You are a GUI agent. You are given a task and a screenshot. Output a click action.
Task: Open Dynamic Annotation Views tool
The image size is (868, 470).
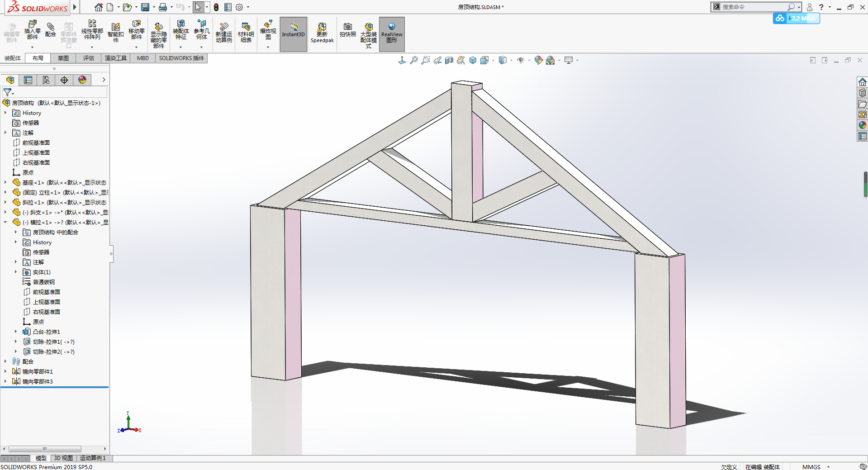coord(461,60)
